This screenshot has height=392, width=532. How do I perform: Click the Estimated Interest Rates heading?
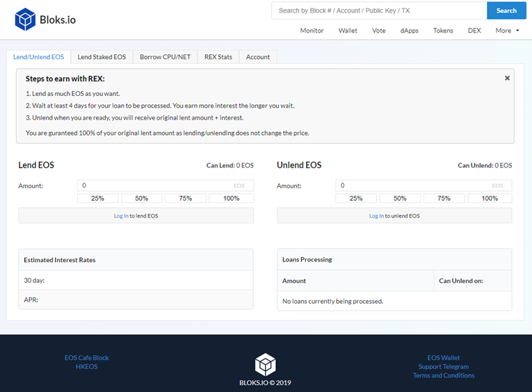pos(60,260)
